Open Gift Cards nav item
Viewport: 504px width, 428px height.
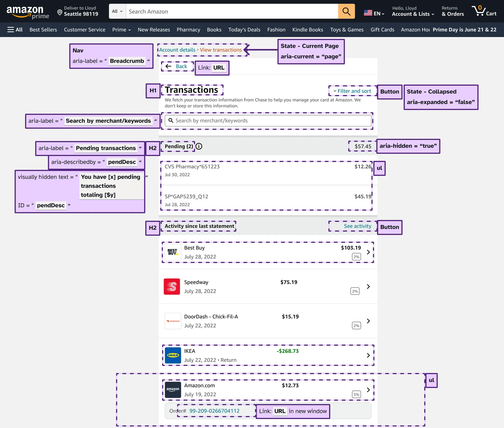tap(382, 30)
